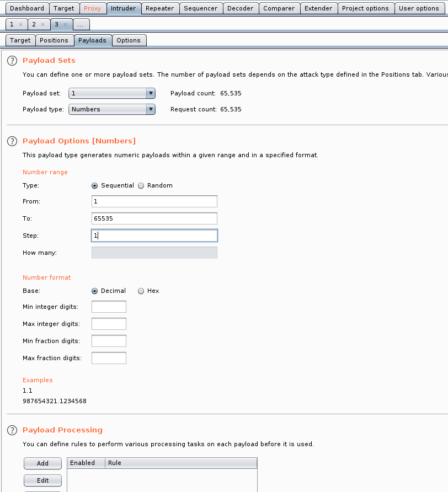Open the Positions sub-tab
Image resolution: width=448 pixels, height=492 pixels.
coord(54,40)
